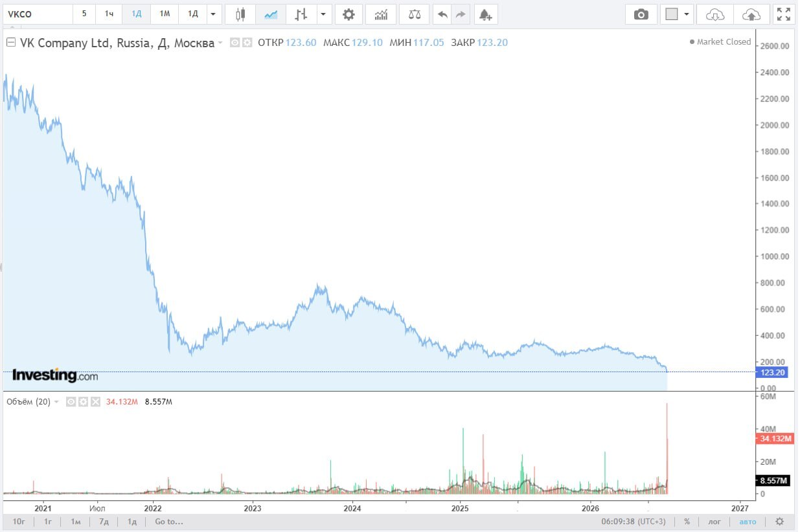Open chart properties gear in top toolbar
The height and width of the screenshot is (532, 800).
click(349, 14)
